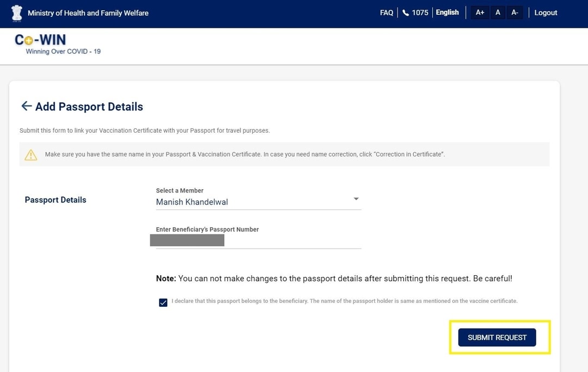588x372 pixels.
Task: Log out using the Logout link
Action: (x=546, y=13)
